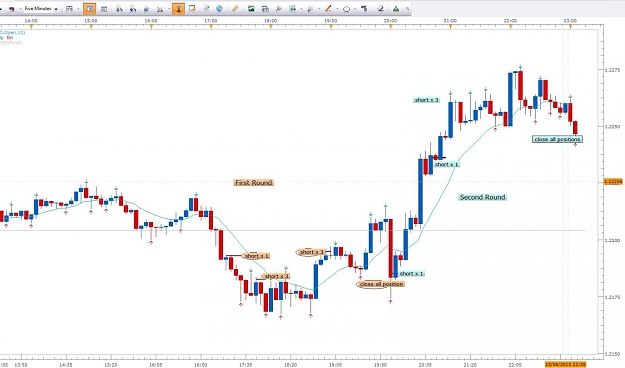Select the yellow ruler measure tool

click(x=235, y=8)
